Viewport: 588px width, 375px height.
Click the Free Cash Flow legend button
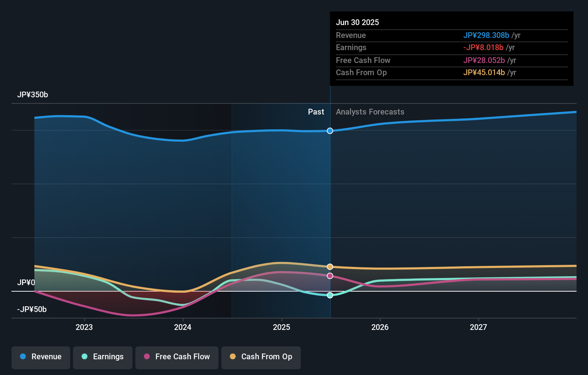tap(177, 357)
